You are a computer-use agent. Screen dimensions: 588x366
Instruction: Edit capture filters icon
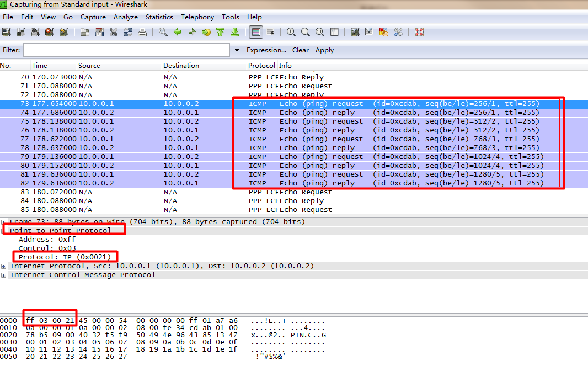coord(355,32)
